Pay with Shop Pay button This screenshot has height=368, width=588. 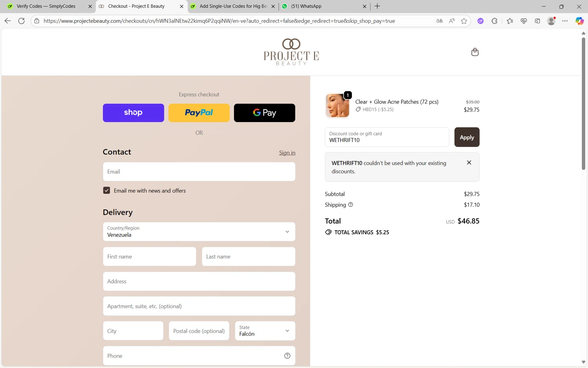click(133, 113)
